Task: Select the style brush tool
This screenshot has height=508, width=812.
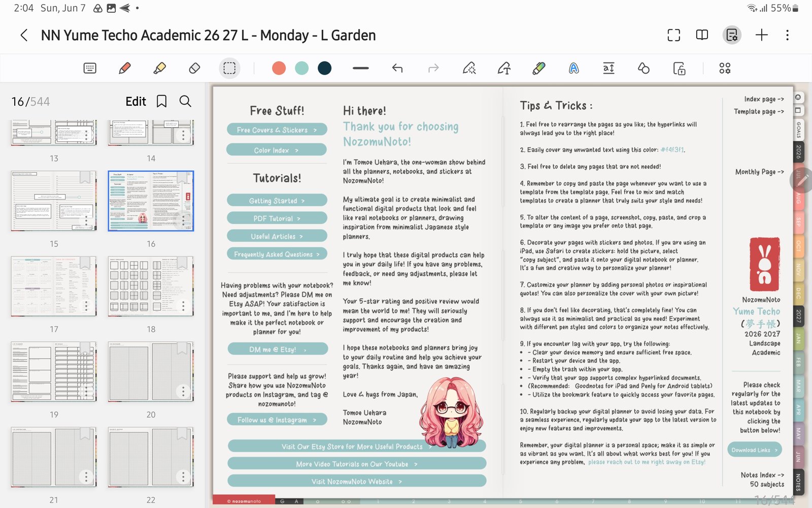Action: (538, 68)
